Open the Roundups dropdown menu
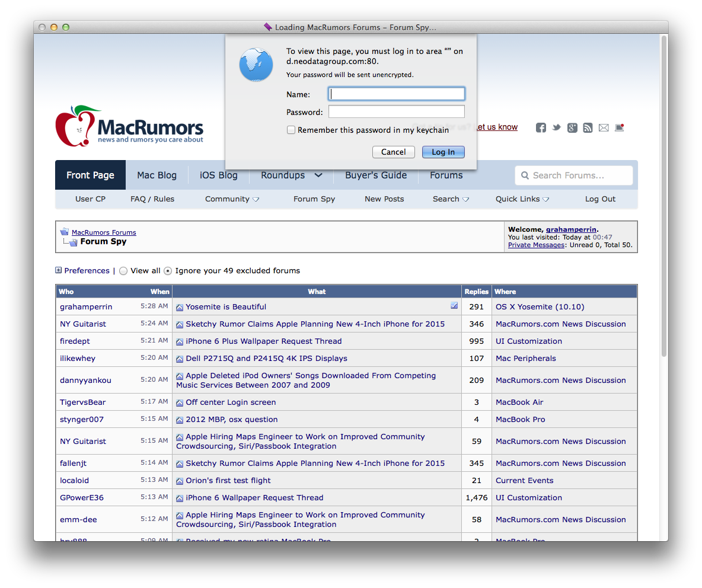Viewport: 702px width, 588px height. (x=292, y=175)
